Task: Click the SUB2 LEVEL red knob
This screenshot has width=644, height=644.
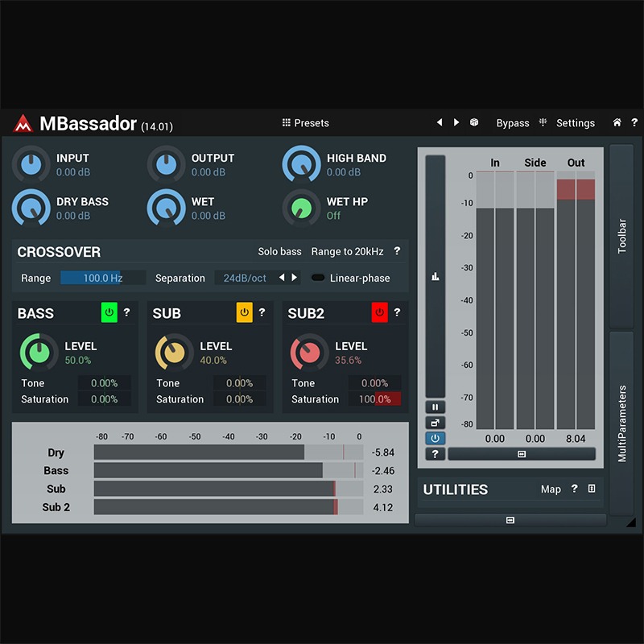Action: [x=309, y=353]
